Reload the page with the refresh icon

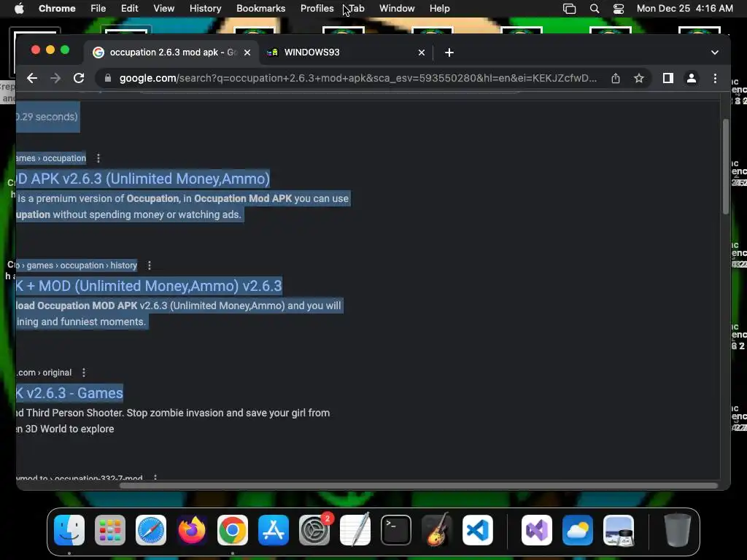(79, 78)
